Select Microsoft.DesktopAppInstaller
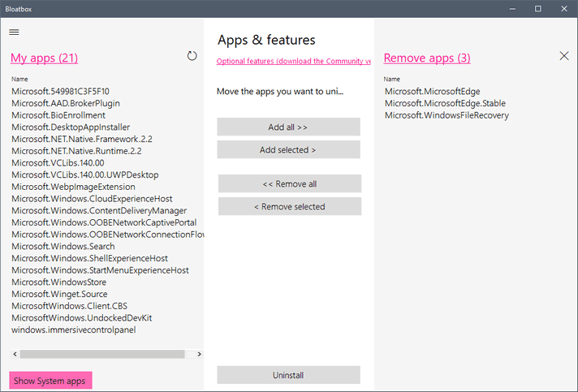578x392 pixels. point(71,127)
